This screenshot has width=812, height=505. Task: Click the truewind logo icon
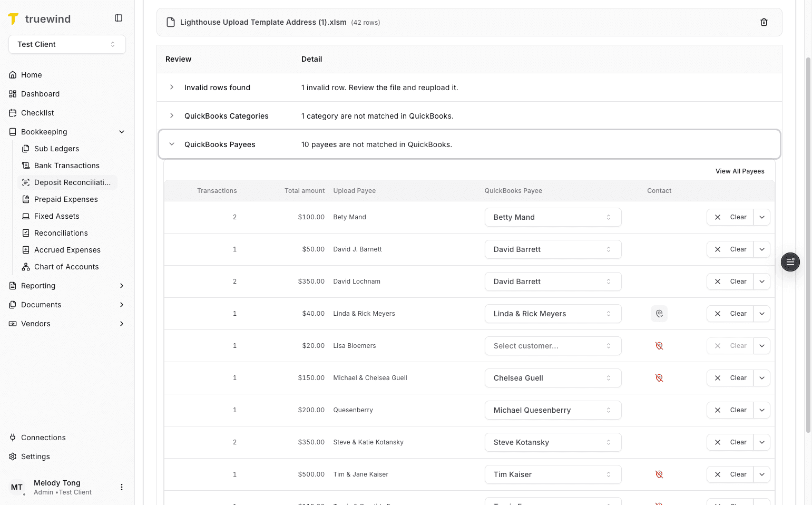coord(13,18)
